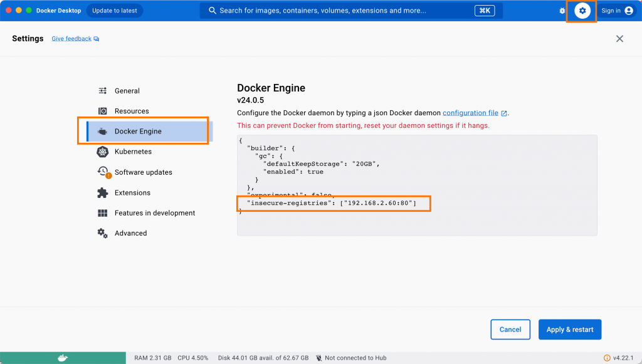
Task: Switch to Docker Engine settings
Action: tap(138, 132)
